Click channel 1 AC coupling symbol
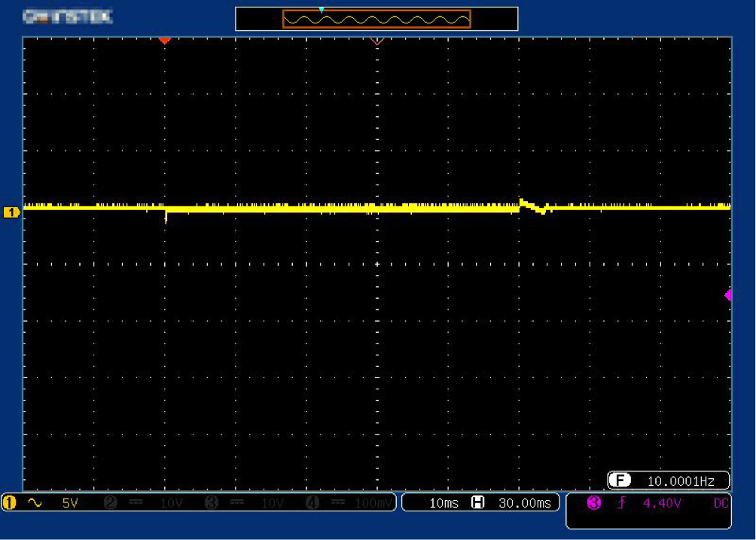Viewport: 756px width, 540px height. point(35,503)
